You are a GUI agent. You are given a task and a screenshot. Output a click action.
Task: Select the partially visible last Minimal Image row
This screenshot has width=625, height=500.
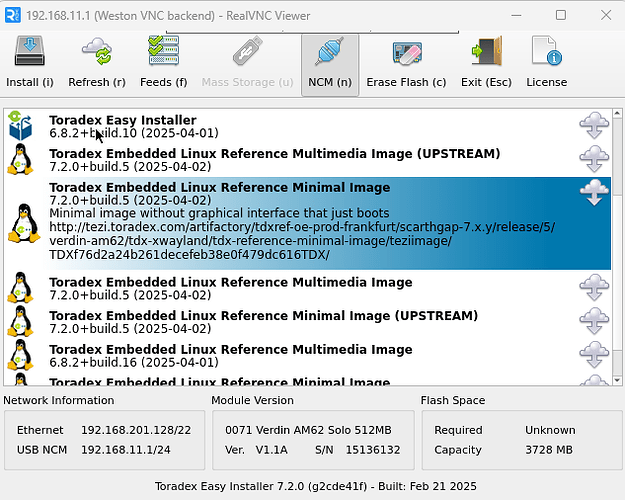pyautogui.click(x=307, y=380)
